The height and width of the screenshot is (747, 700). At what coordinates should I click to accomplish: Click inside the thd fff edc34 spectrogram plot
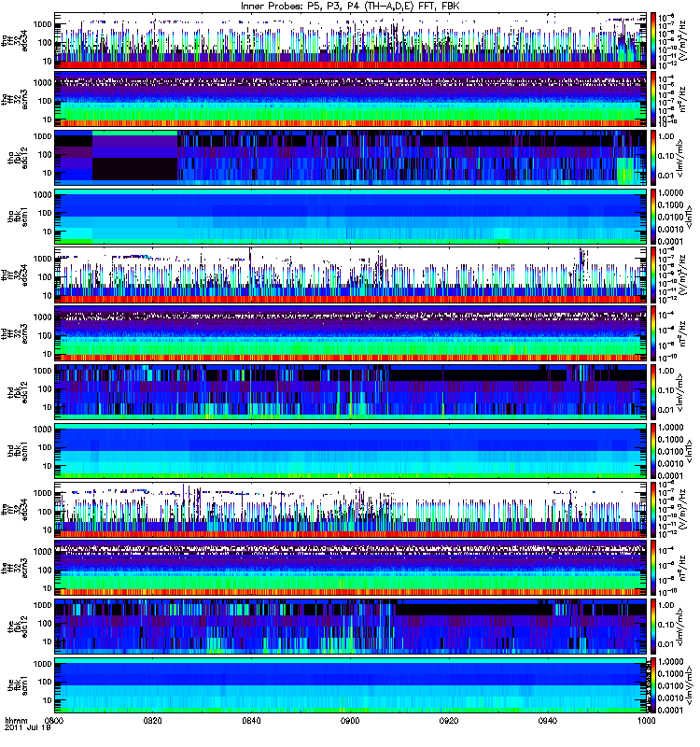tap(350, 275)
